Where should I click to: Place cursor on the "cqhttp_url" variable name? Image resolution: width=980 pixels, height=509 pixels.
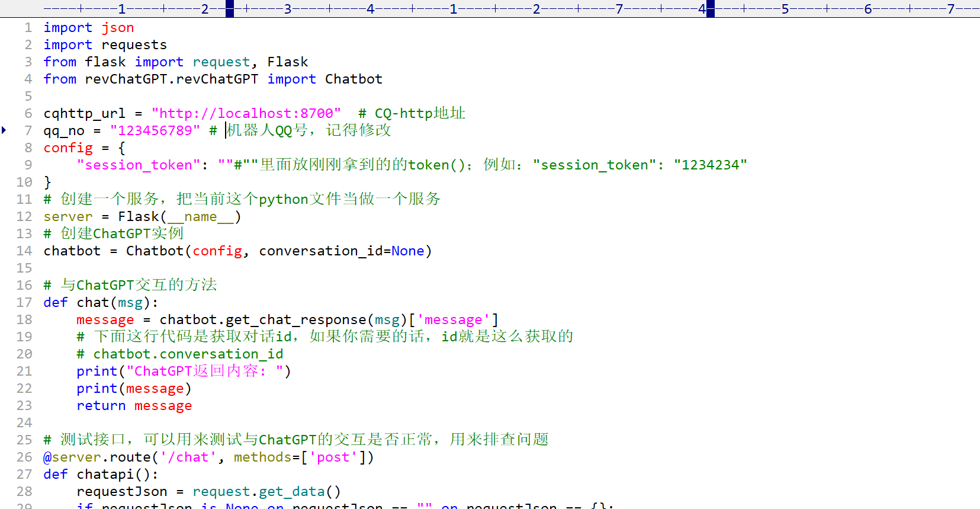(x=85, y=113)
